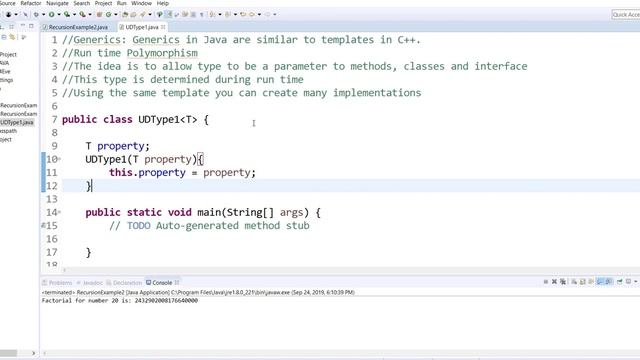Click the New Java Package icon
The image size is (640, 360).
click(x=99, y=14)
